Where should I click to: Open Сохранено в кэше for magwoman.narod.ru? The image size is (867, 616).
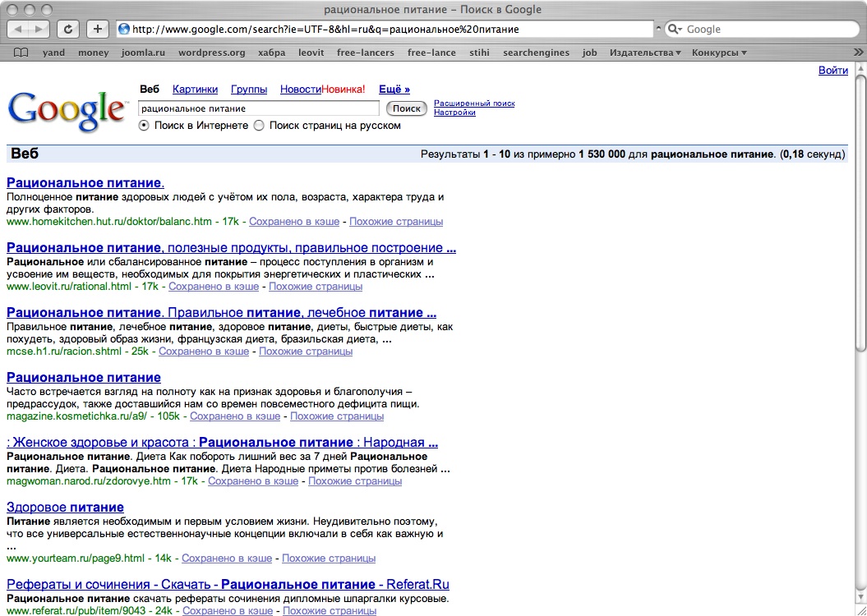[253, 481]
